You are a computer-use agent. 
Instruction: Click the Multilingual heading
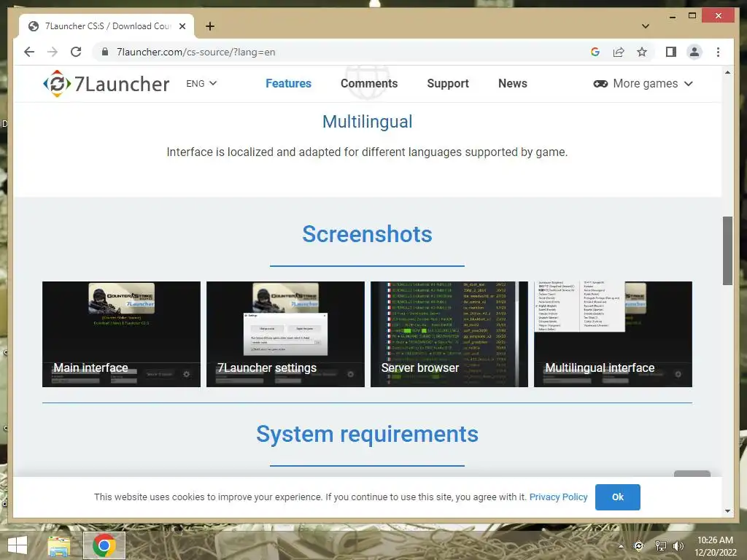tap(367, 122)
